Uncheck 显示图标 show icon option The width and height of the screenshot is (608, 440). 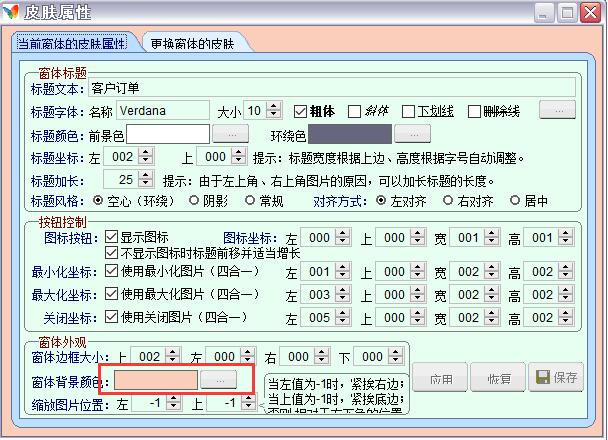point(111,238)
